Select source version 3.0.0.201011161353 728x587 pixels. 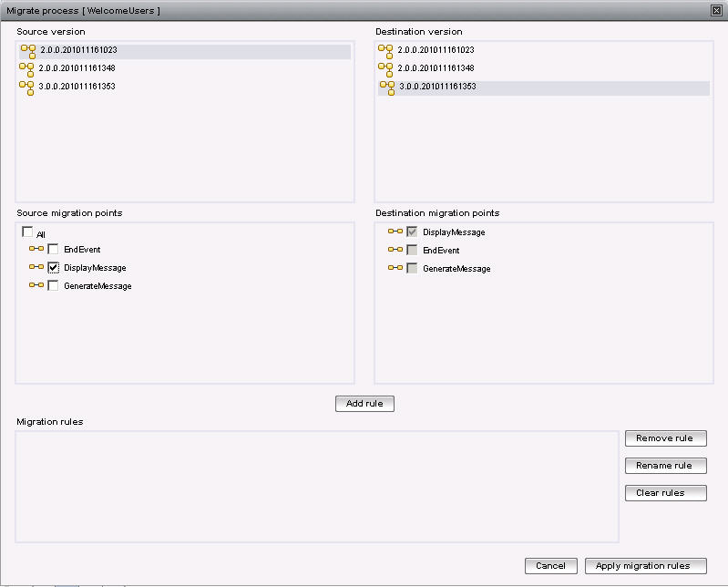pos(185,88)
